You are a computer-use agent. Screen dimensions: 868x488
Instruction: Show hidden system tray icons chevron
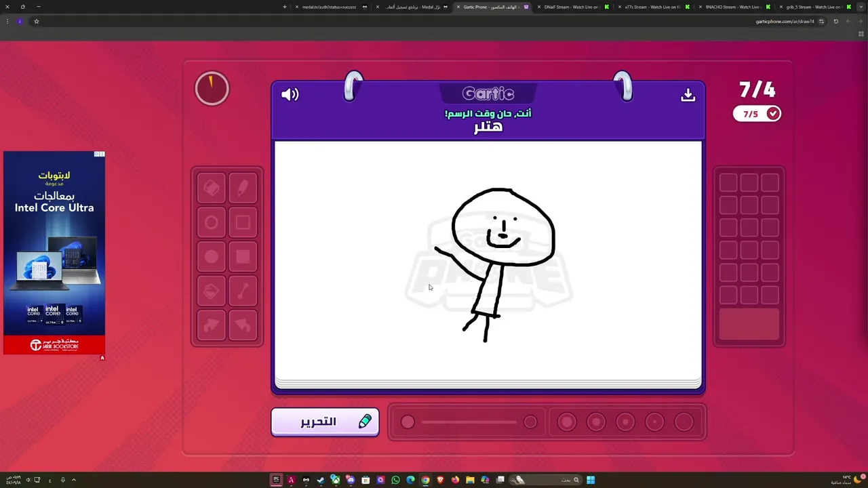pyautogui.click(x=74, y=480)
